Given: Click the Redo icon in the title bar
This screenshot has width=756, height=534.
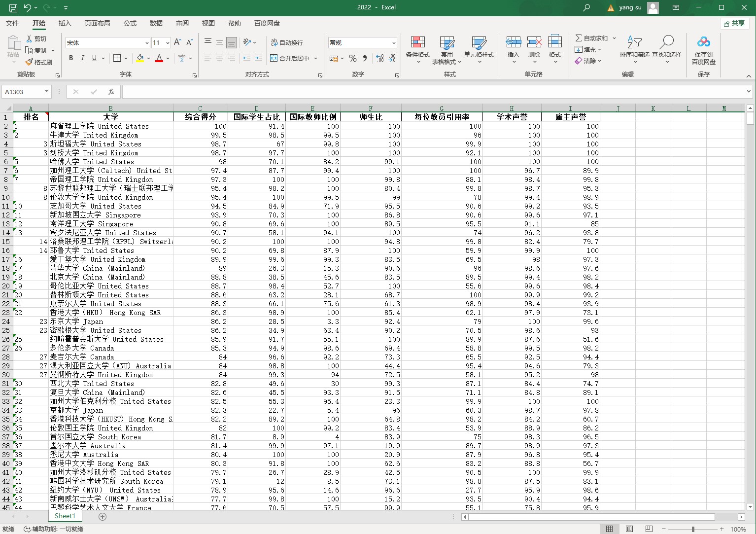Looking at the screenshot, I should coord(47,7).
